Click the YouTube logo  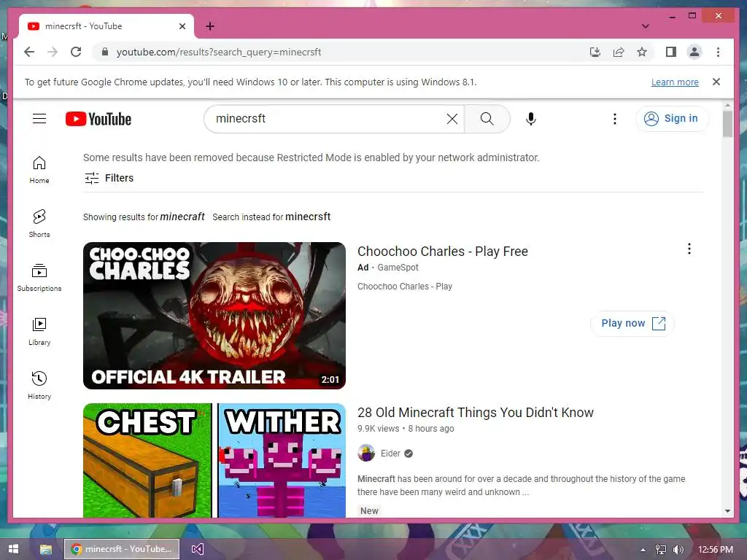(x=98, y=119)
